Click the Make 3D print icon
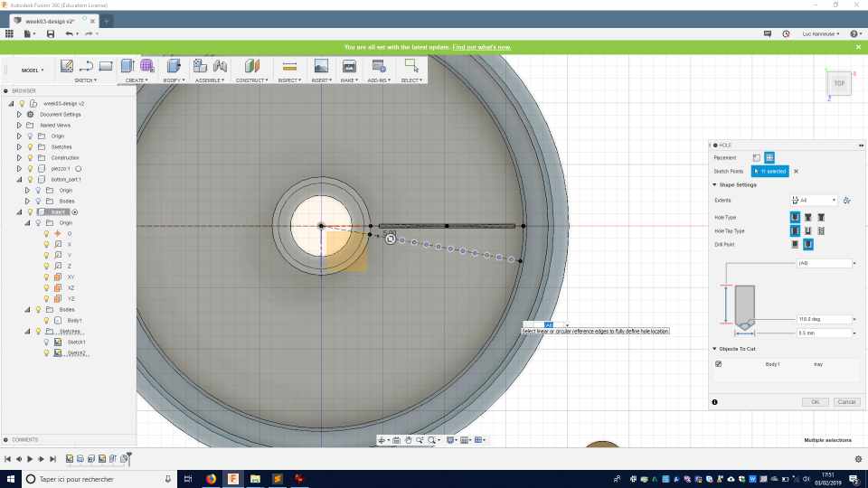This screenshot has height=488, width=868. click(x=349, y=66)
